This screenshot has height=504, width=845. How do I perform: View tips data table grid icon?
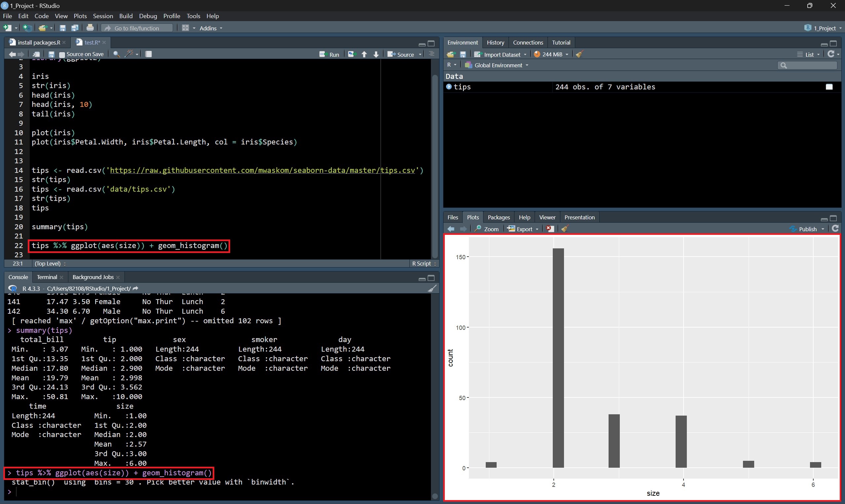pos(829,87)
